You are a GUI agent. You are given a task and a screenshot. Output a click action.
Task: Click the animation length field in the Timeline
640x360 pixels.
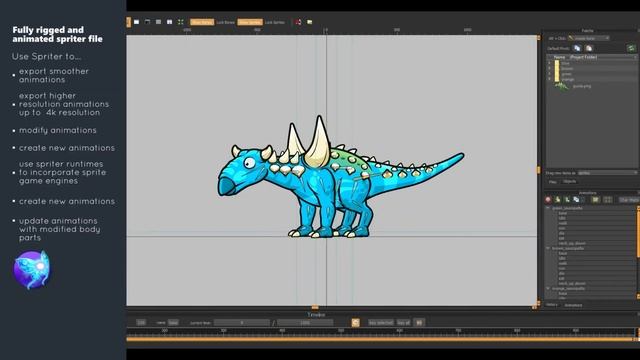(x=305, y=322)
